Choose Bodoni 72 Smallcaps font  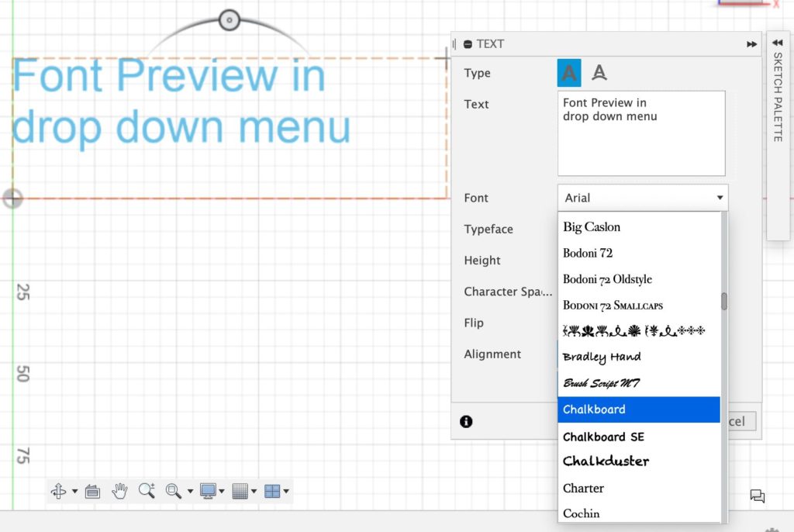point(639,306)
